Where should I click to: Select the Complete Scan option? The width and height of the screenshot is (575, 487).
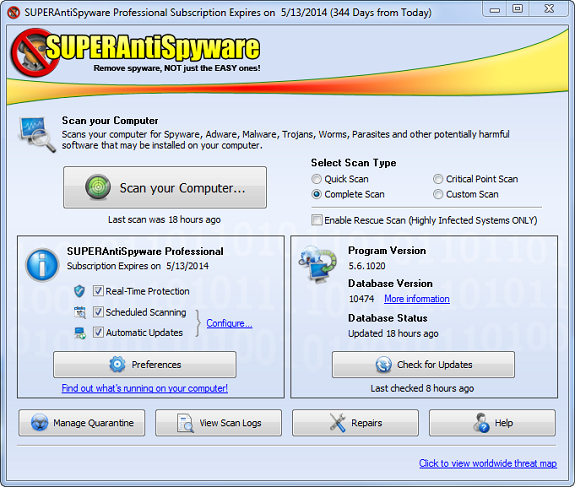coord(348,194)
